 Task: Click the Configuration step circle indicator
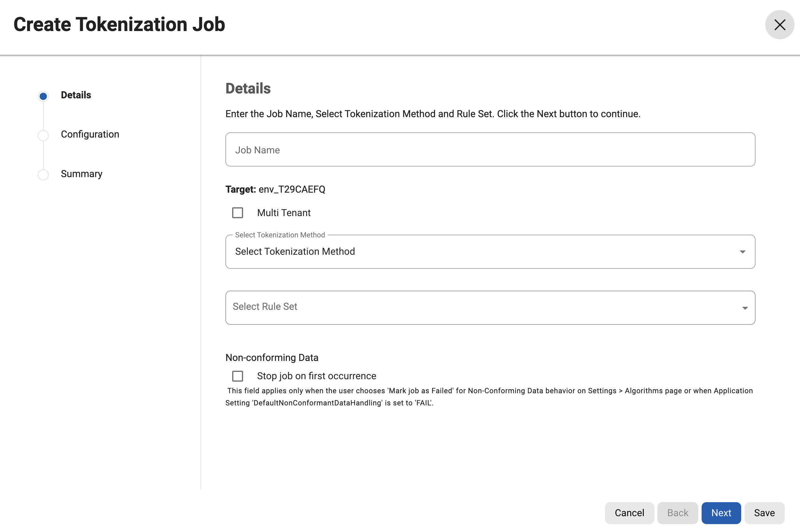click(43, 135)
